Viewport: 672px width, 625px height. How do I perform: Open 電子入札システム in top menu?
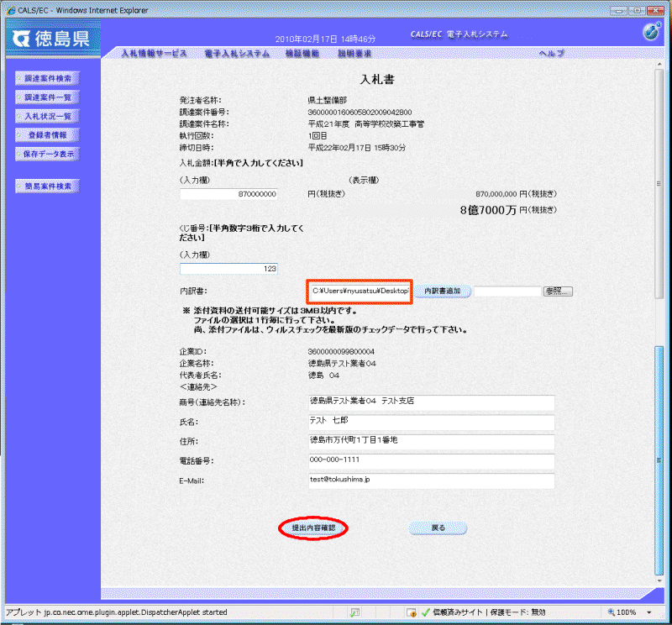(x=236, y=54)
